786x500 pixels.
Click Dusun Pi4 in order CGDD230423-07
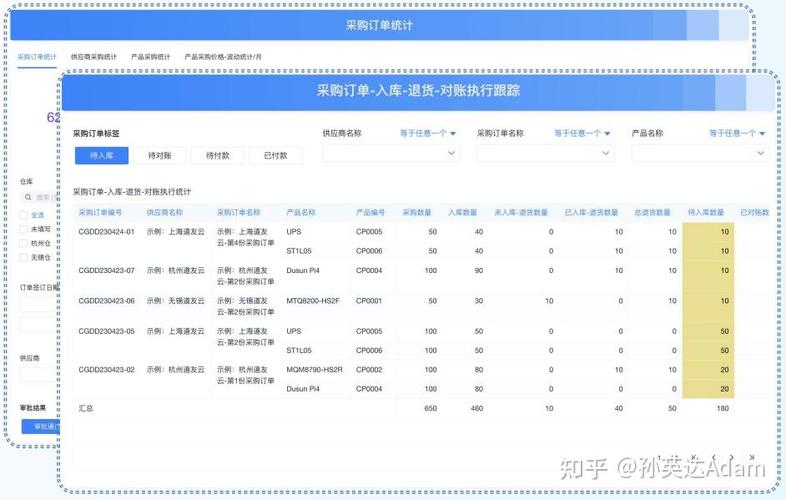tap(303, 270)
